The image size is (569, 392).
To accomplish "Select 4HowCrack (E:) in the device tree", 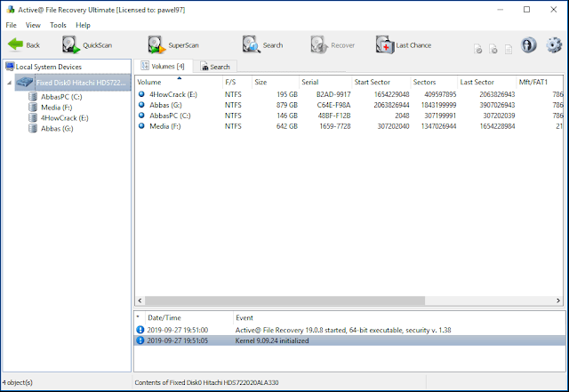I will 64,117.
